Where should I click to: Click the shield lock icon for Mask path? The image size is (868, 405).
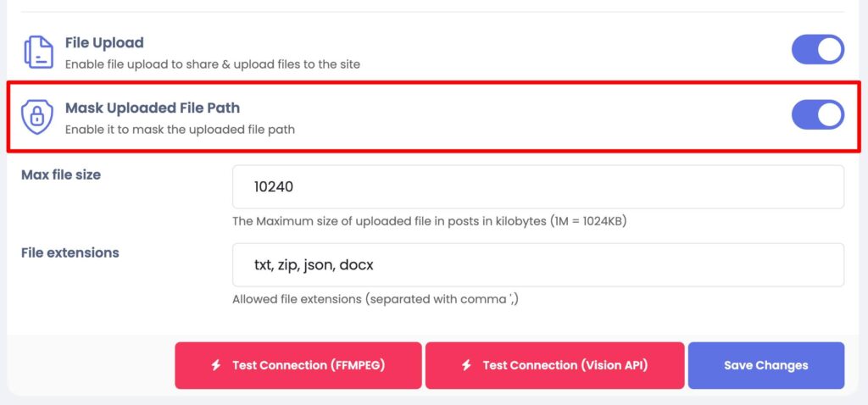[x=37, y=117]
